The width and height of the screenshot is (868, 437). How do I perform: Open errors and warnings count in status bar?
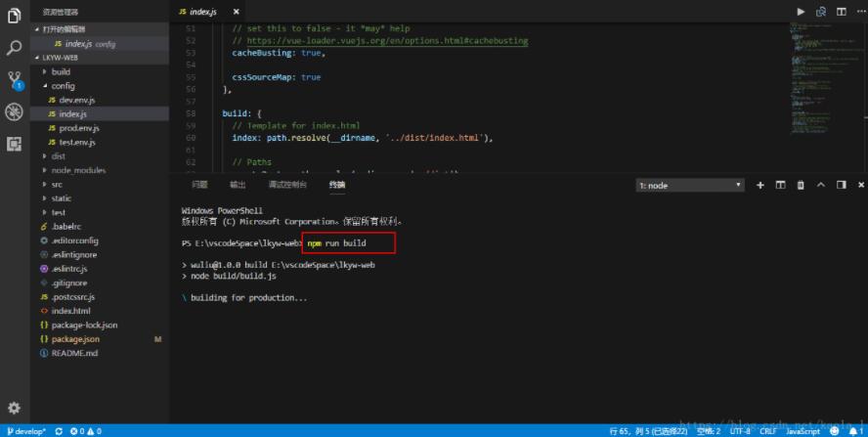tap(85, 431)
